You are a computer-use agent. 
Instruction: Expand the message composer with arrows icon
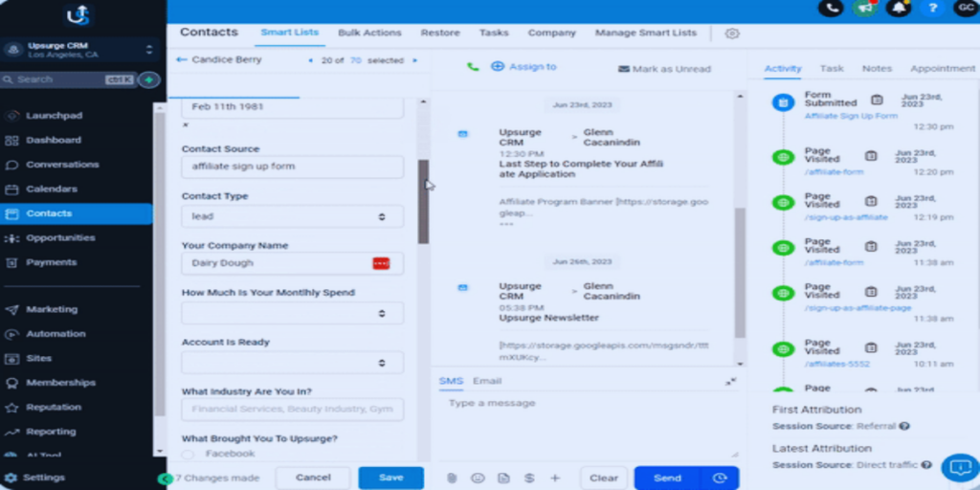coord(730,381)
